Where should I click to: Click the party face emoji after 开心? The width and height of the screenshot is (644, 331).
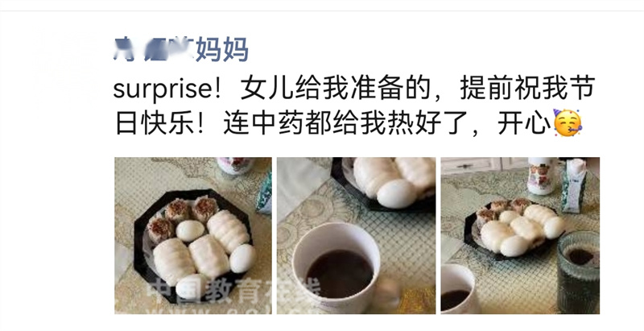click(x=568, y=122)
